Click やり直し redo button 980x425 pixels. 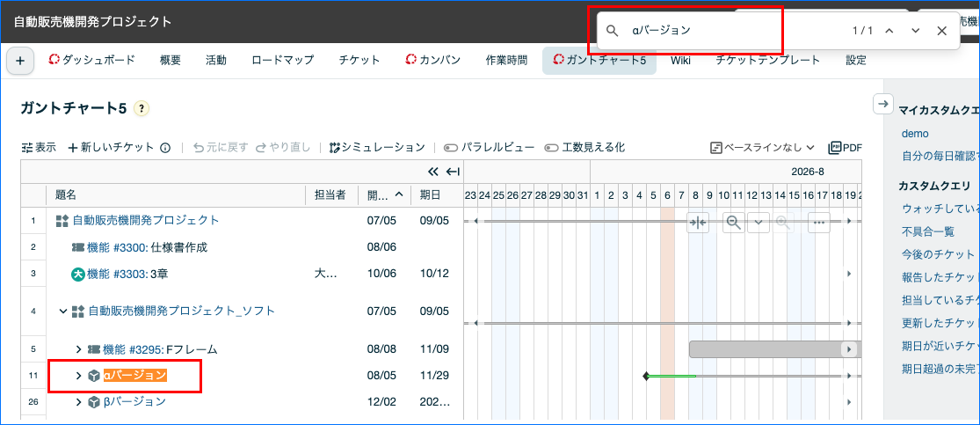coord(282,148)
